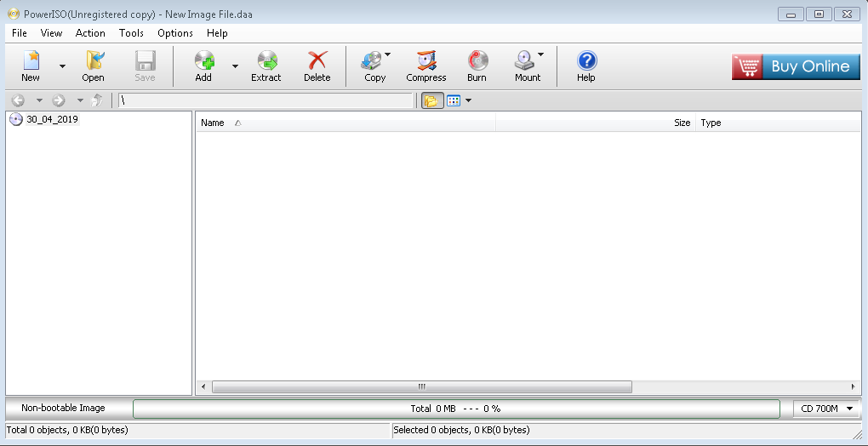Click the Compress toolbar icon

coord(426,61)
